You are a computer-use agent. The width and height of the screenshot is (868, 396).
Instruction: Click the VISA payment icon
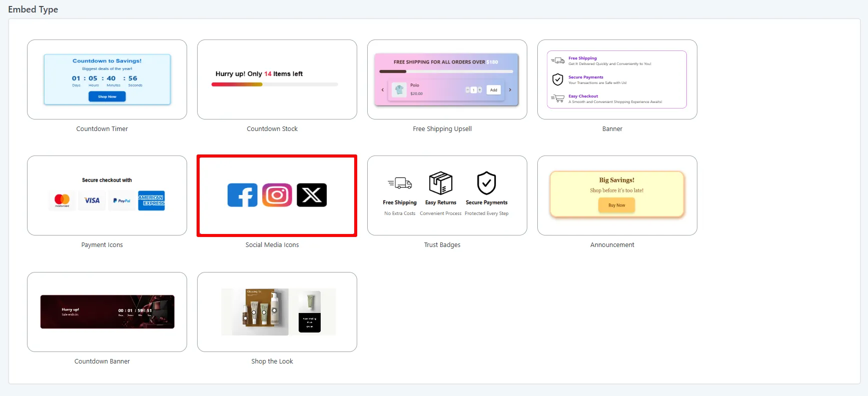pos(92,200)
